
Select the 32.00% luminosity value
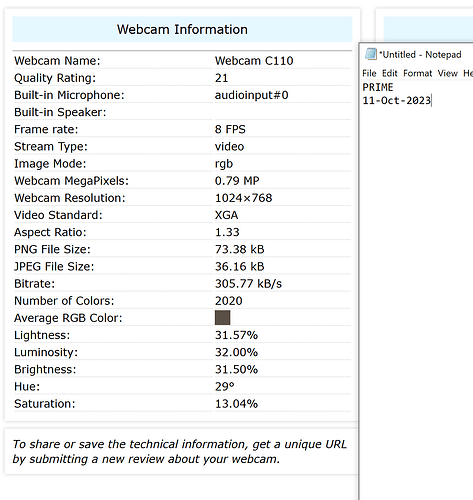236,352
